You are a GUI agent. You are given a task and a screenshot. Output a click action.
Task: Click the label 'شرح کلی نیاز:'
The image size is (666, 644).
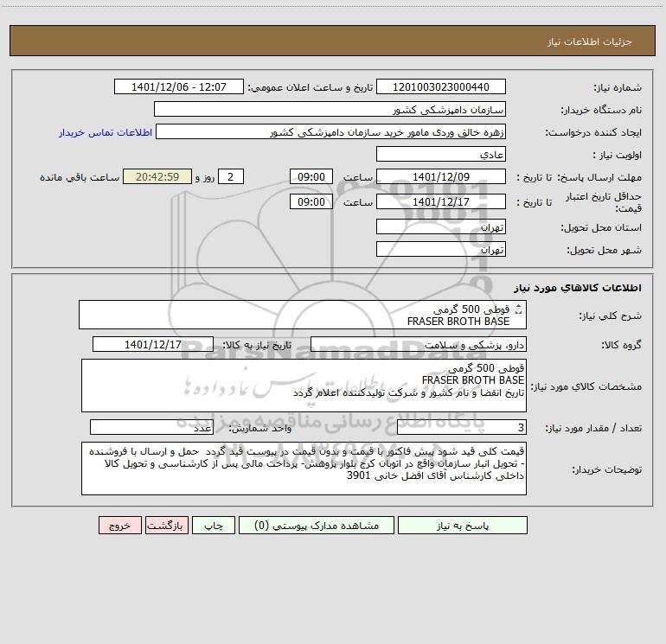(x=611, y=316)
